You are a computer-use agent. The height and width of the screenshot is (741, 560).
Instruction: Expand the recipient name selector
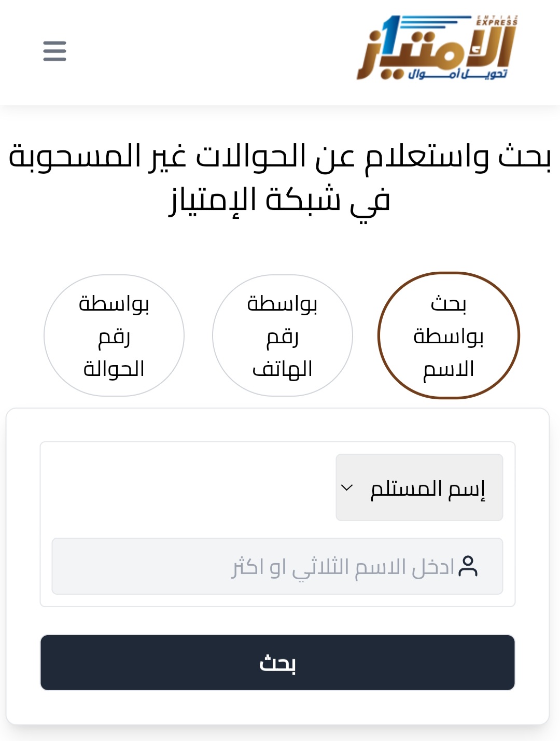[x=419, y=486]
